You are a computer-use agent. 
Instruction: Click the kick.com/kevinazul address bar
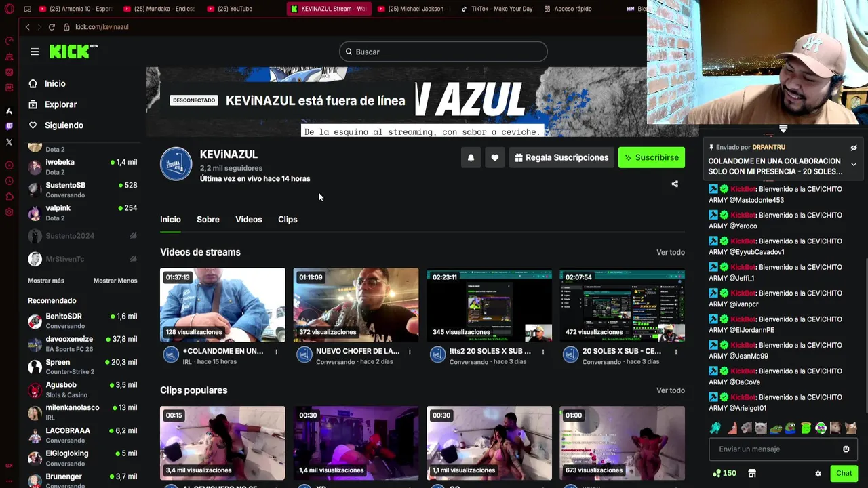point(102,27)
